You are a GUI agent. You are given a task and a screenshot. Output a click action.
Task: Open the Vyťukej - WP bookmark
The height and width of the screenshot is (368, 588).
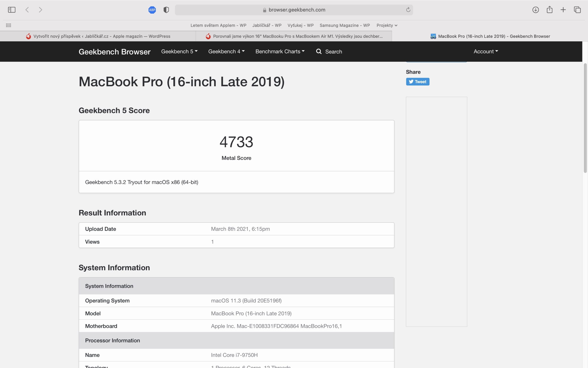(x=301, y=25)
